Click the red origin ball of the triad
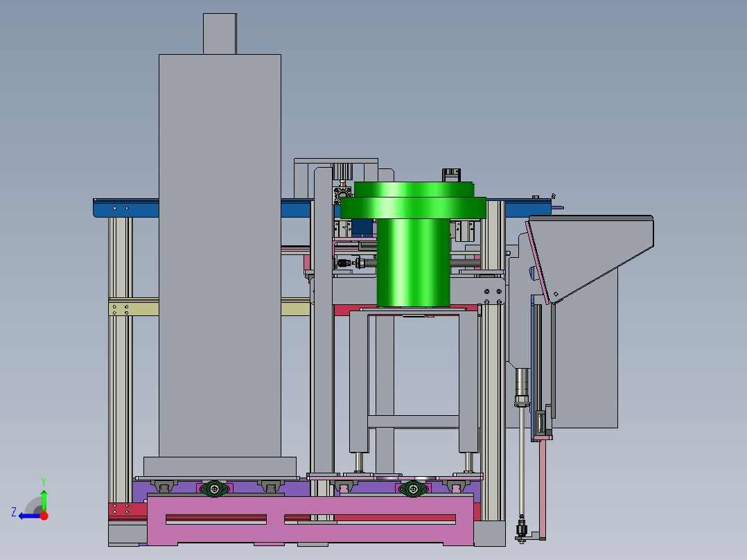The image size is (747, 560). click(44, 516)
